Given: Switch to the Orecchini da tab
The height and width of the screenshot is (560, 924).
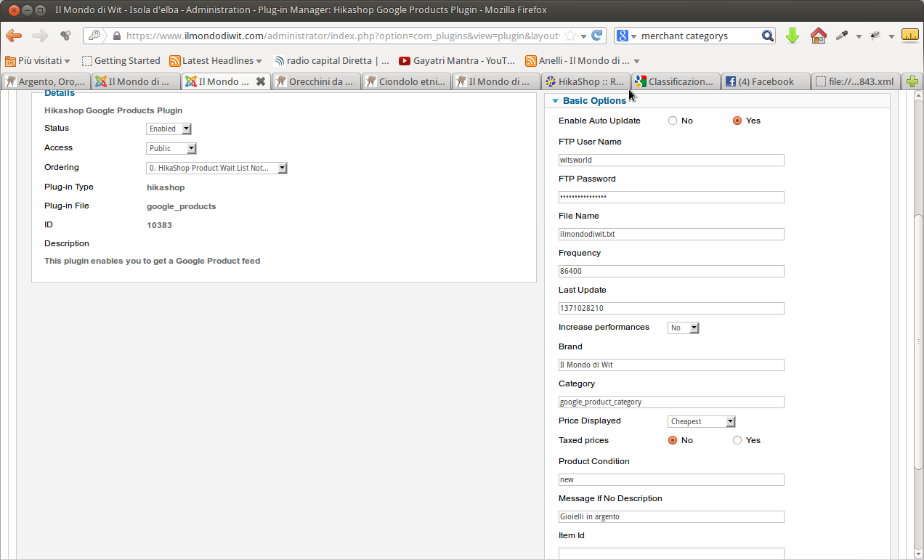Looking at the screenshot, I should (x=316, y=82).
